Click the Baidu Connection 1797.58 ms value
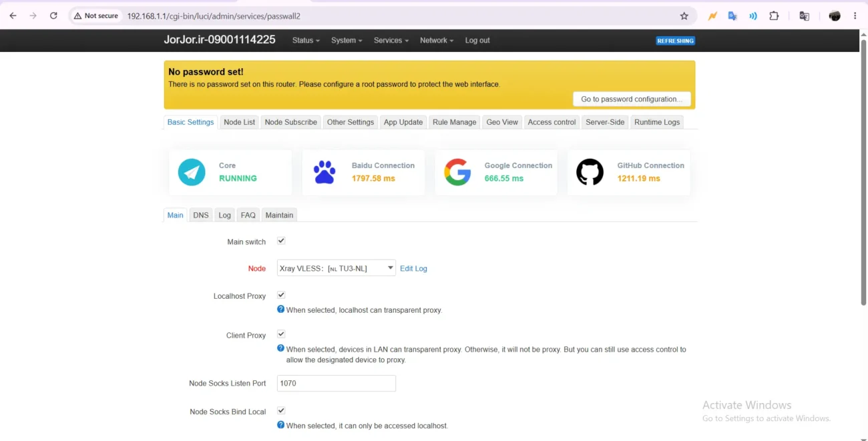The height and width of the screenshot is (441, 868). 373,178
